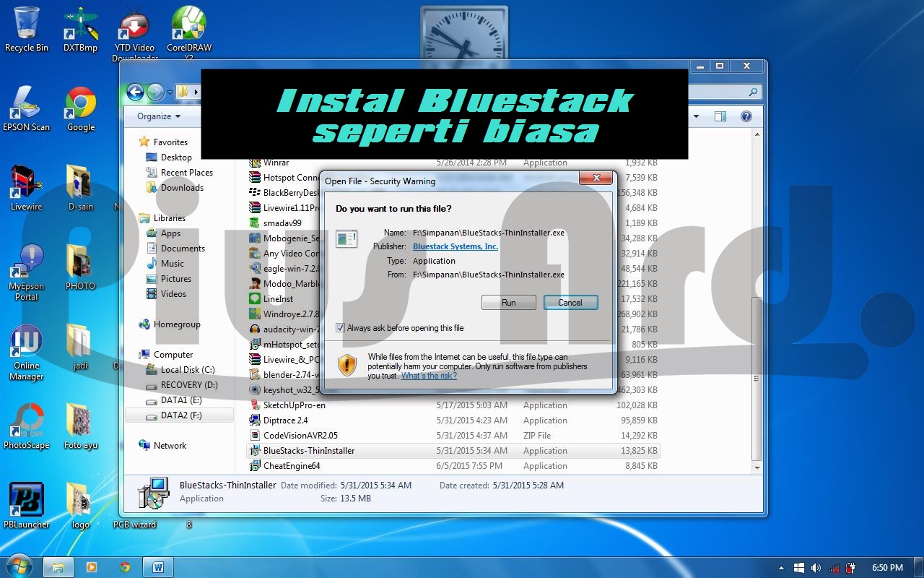Select Libraries in navigation pane
Viewport: 924px width, 578px height.
[x=170, y=218]
